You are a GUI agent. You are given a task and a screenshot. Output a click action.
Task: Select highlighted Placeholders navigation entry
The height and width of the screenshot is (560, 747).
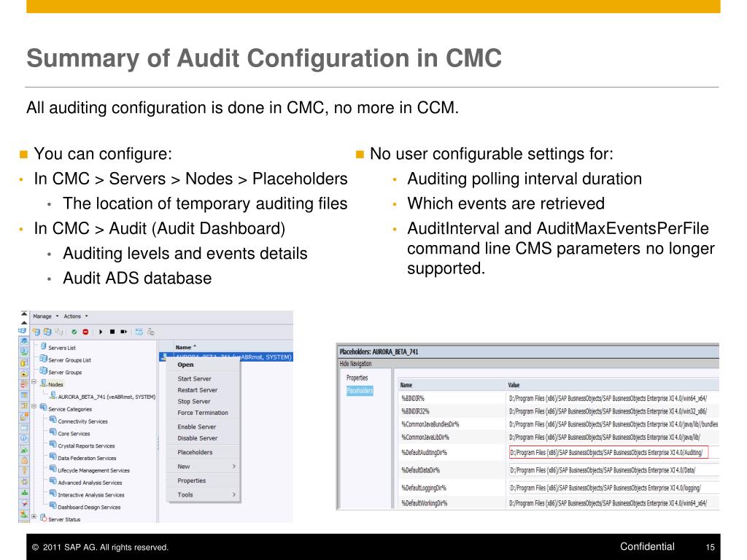coord(360,391)
